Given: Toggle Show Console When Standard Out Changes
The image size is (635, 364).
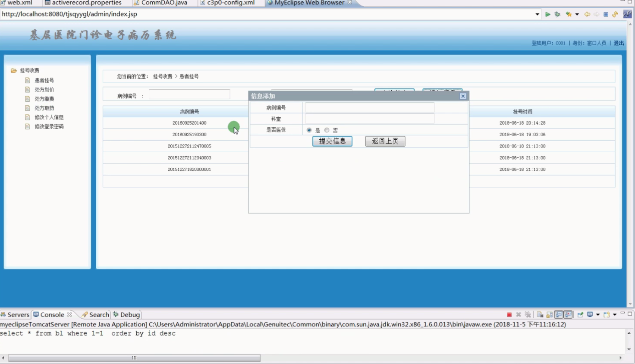Looking at the screenshot, I should [559, 315].
